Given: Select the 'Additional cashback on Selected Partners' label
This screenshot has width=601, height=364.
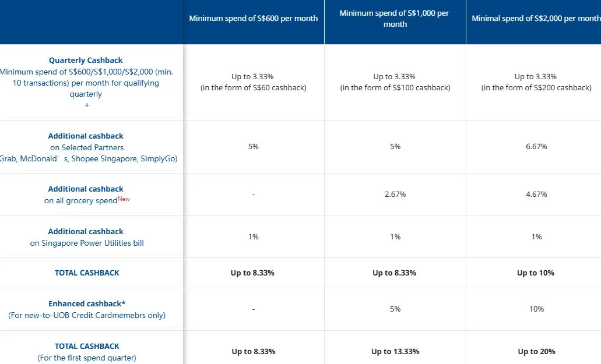Looking at the screenshot, I should [x=86, y=142].
